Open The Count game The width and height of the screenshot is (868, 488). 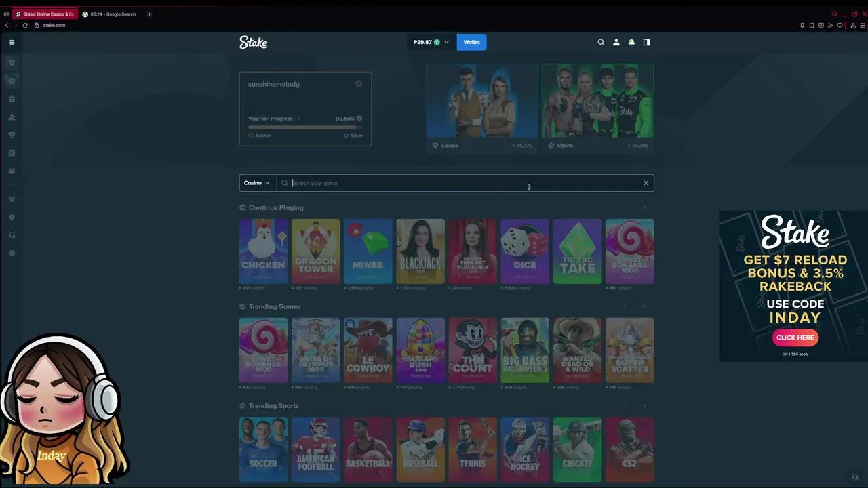473,350
